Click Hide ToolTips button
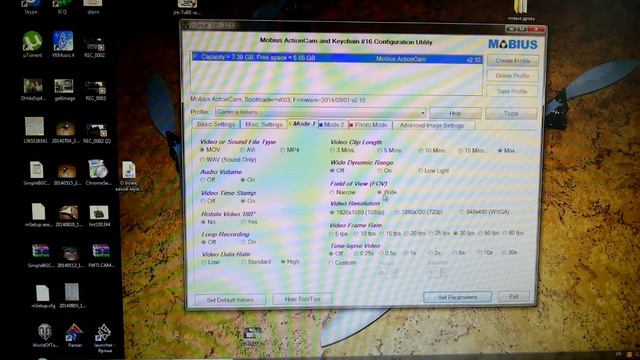 (x=302, y=299)
